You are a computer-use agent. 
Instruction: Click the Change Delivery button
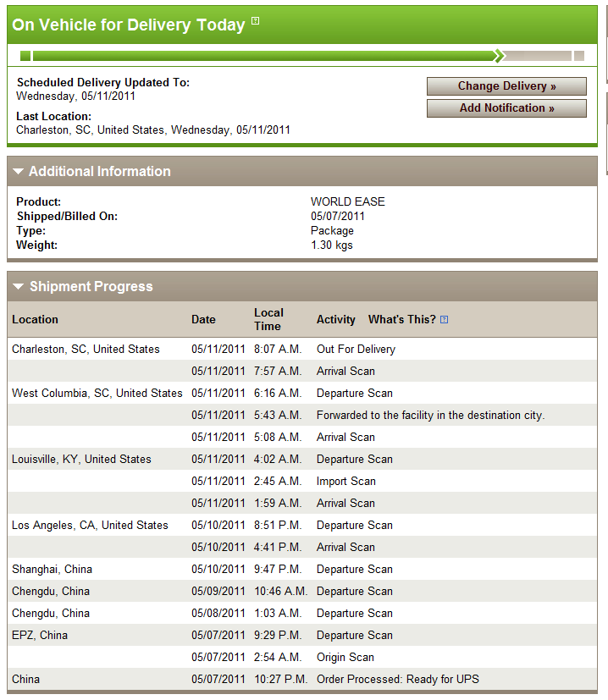coord(506,86)
